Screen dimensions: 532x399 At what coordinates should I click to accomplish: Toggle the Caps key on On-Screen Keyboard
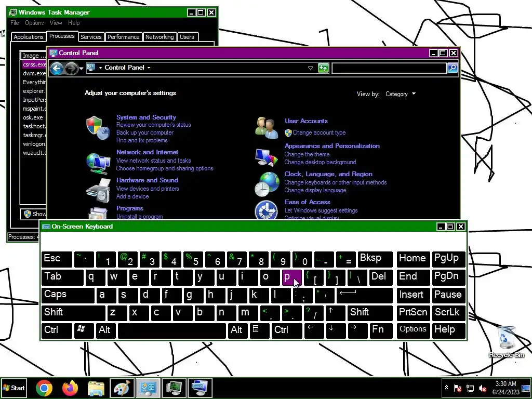[68, 295]
